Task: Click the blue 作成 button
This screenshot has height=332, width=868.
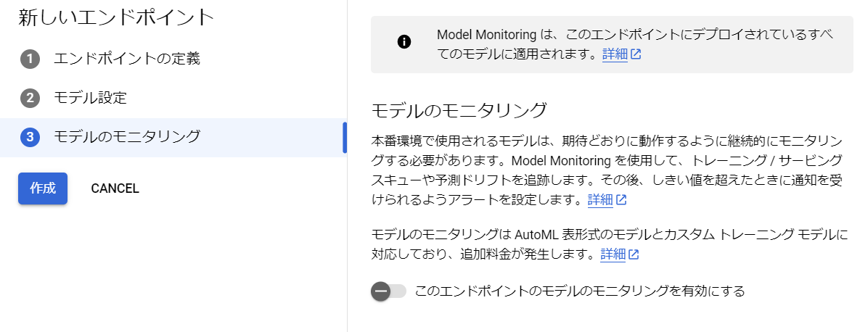Action: pos(43,188)
